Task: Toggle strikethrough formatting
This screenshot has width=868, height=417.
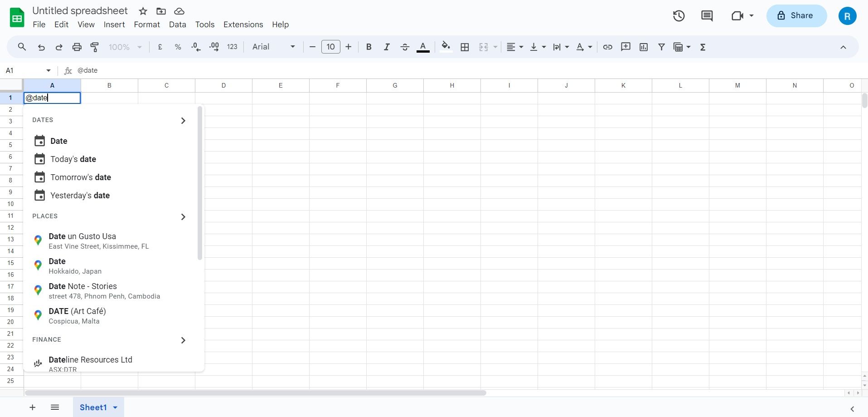Action: click(404, 47)
